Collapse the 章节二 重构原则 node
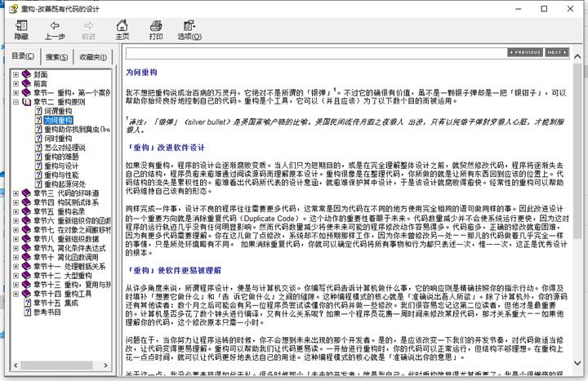 (x=16, y=101)
